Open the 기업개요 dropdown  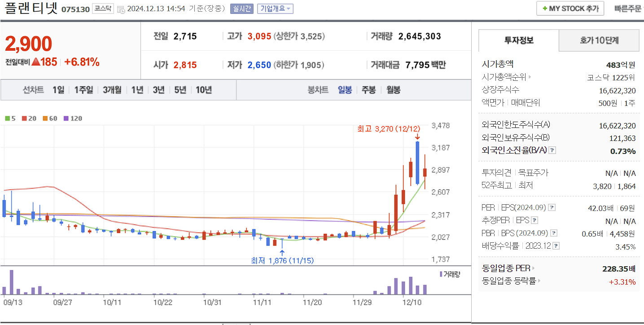coord(274,9)
